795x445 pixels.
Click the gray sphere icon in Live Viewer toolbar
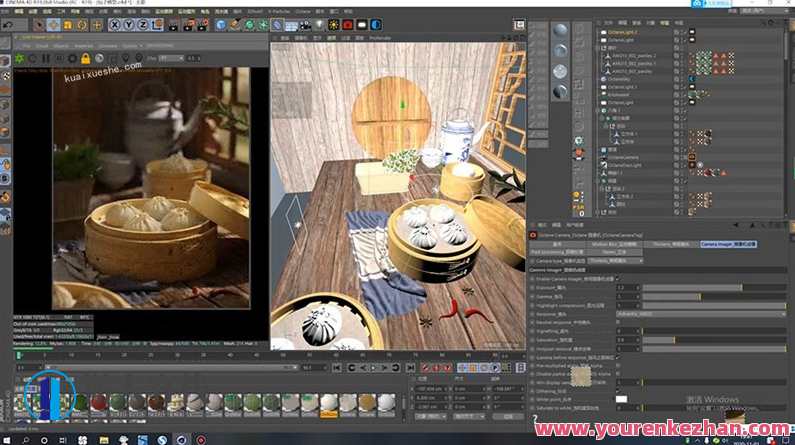point(99,58)
